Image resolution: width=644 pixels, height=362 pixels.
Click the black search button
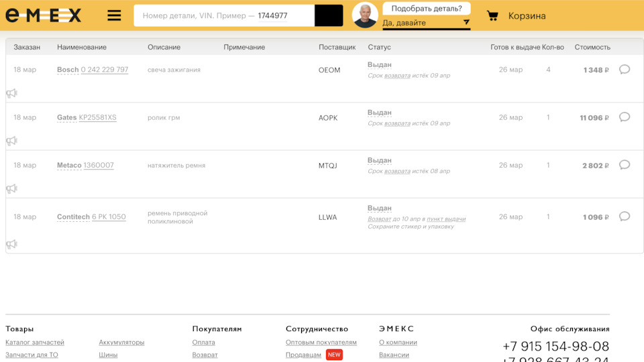click(329, 15)
